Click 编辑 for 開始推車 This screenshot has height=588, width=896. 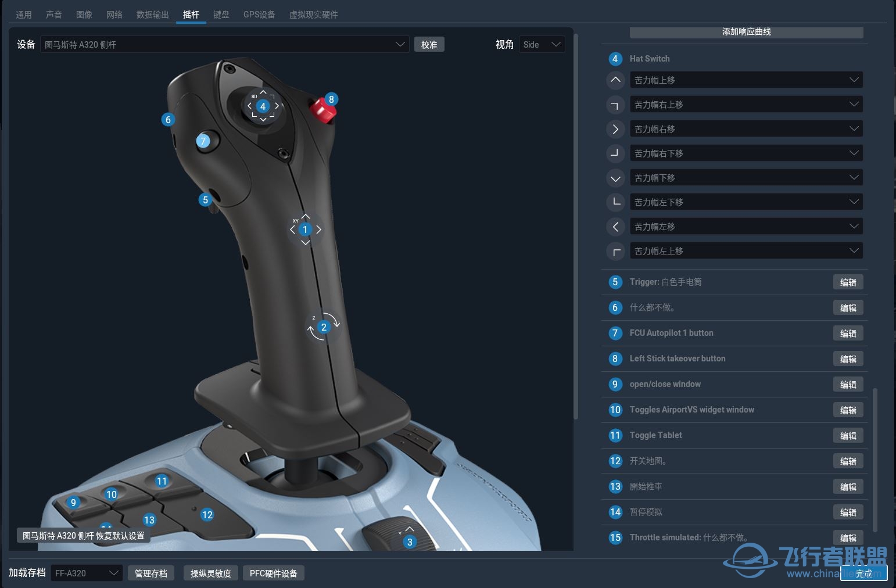848,487
